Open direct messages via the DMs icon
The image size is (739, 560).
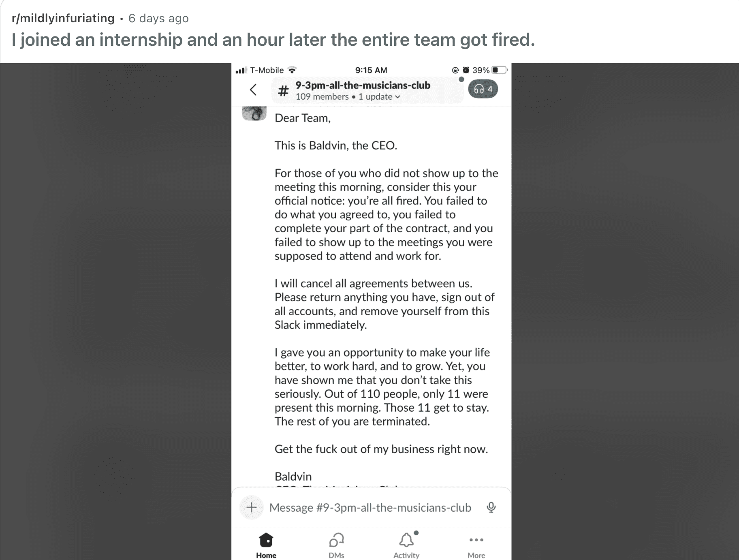[x=336, y=540]
